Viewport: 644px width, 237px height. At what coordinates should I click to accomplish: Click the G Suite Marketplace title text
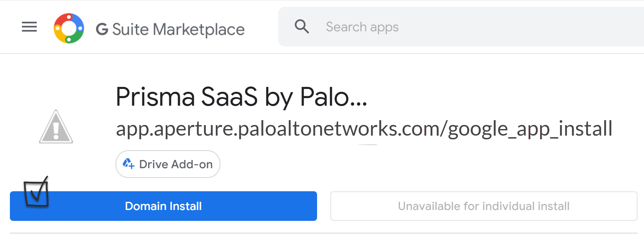[x=170, y=29]
